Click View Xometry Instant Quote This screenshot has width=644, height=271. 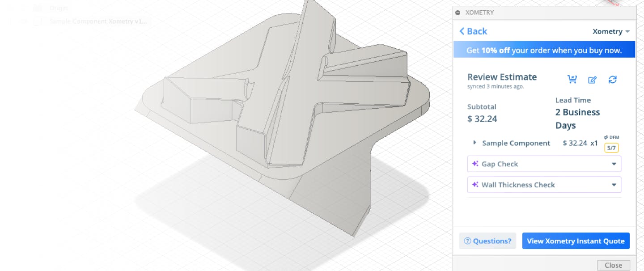pos(576,241)
